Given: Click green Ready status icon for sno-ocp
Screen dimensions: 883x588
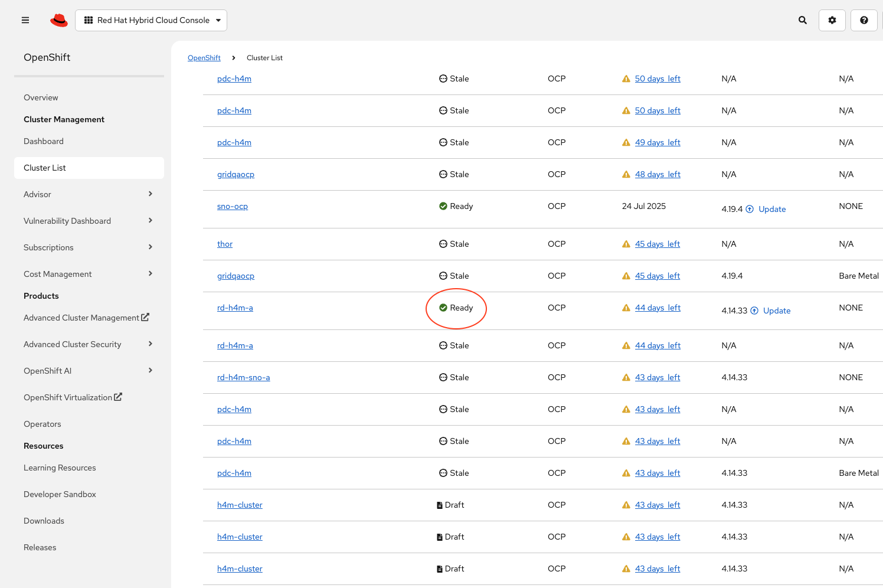Looking at the screenshot, I should coord(443,206).
